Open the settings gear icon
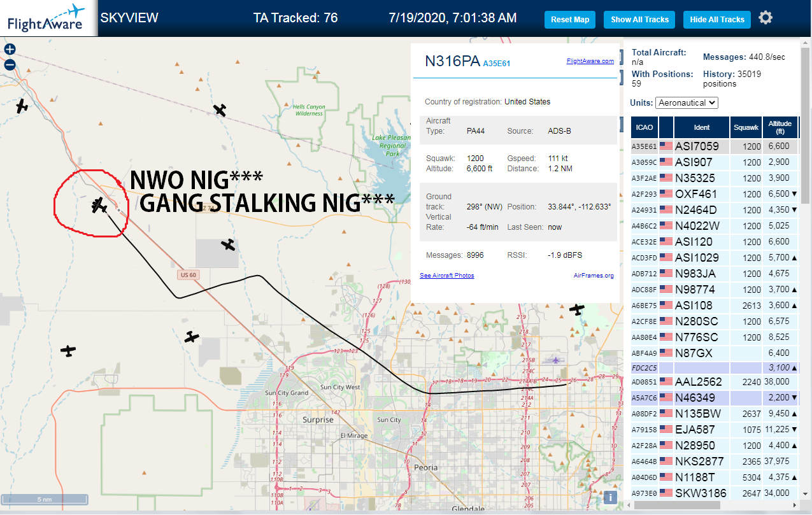The width and height of the screenshot is (812, 515). click(766, 18)
